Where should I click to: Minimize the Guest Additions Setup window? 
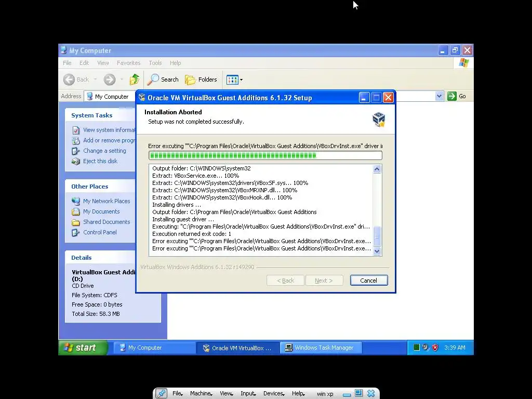pos(364,98)
